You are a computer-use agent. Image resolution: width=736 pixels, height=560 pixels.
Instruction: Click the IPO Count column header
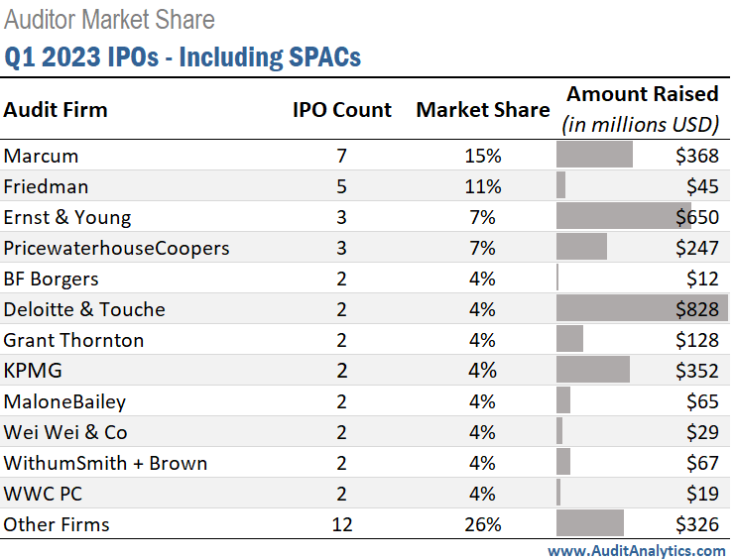342,109
